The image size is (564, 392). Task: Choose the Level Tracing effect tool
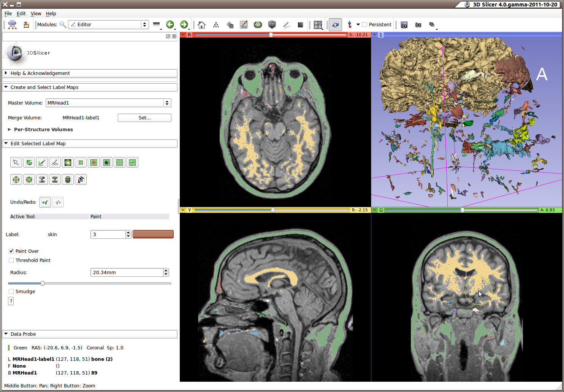point(68,163)
